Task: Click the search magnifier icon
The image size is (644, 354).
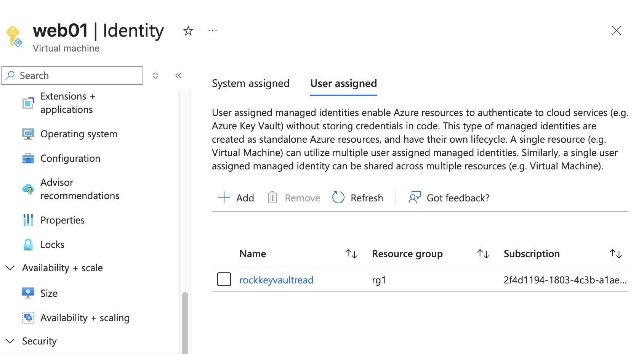Action: pyautogui.click(x=10, y=75)
